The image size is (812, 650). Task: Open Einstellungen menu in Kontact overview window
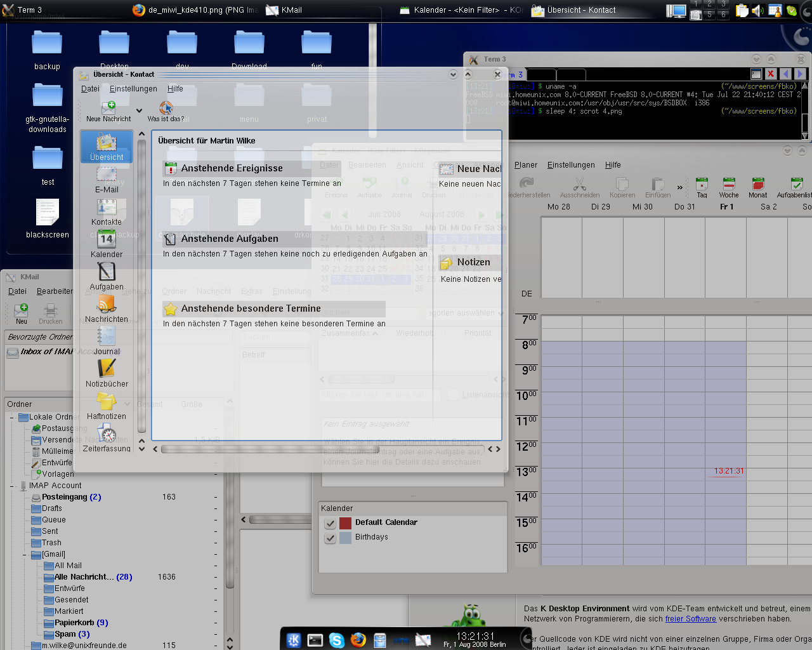tap(133, 89)
